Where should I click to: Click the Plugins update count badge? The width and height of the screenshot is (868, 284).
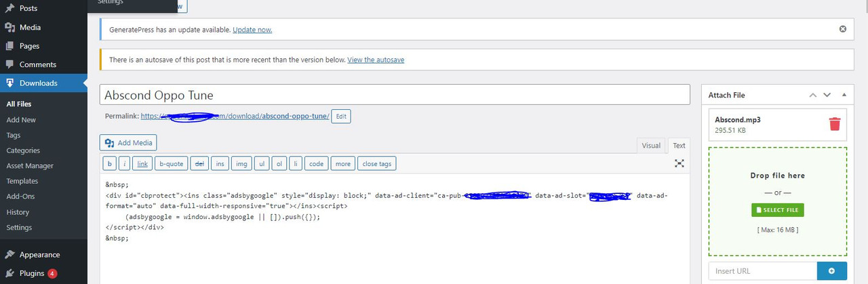(52, 274)
